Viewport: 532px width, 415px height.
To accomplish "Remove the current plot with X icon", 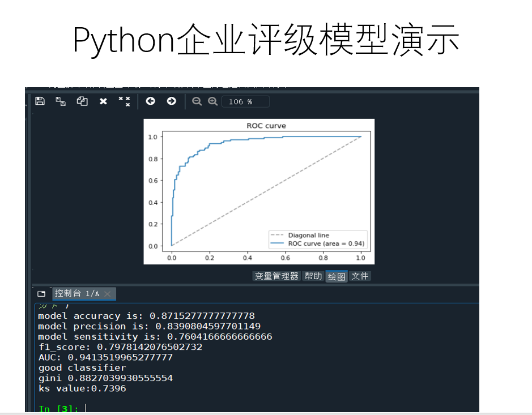I will (x=103, y=101).
